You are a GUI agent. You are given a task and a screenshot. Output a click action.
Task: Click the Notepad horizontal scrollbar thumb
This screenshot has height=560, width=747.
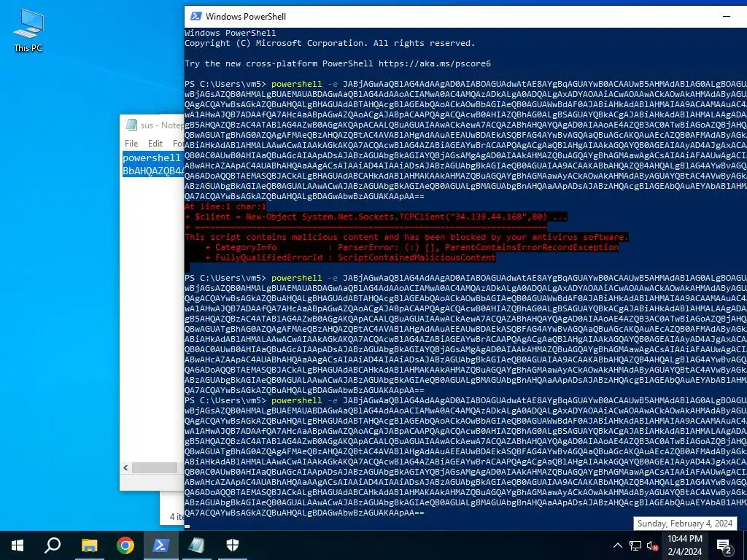(x=155, y=467)
